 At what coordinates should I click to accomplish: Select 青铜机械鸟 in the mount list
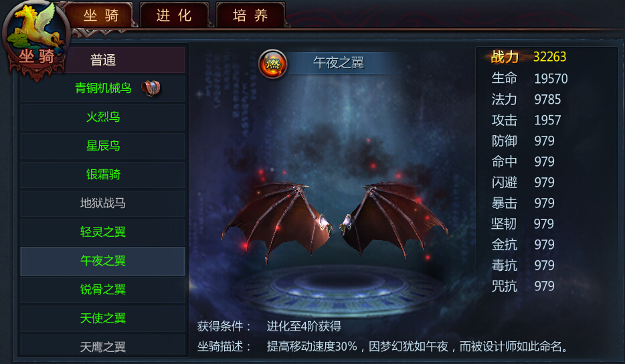point(103,88)
